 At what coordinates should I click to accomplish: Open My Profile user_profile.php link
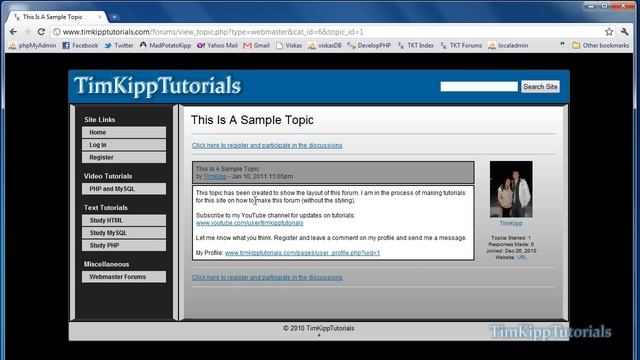pyautogui.click(x=302, y=253)
